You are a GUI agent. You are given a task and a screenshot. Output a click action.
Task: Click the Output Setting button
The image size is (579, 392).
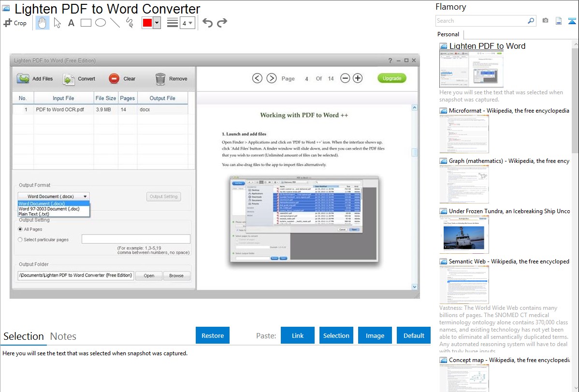coord(163,197)
